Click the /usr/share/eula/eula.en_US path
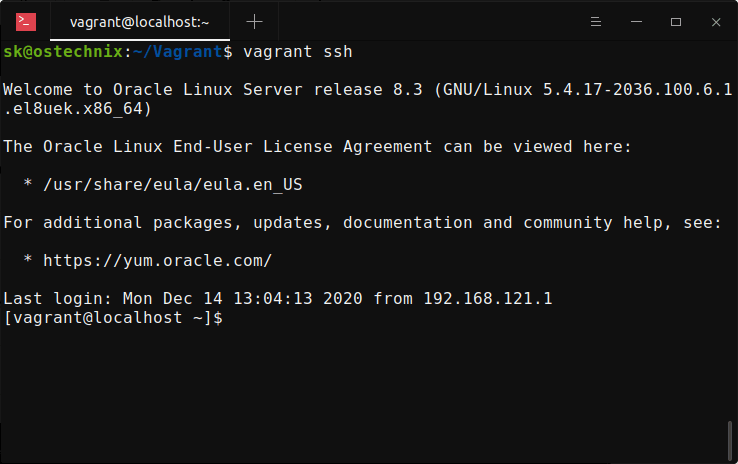Image resolution: width=738 pixels, height=464 pixels. 173,184
